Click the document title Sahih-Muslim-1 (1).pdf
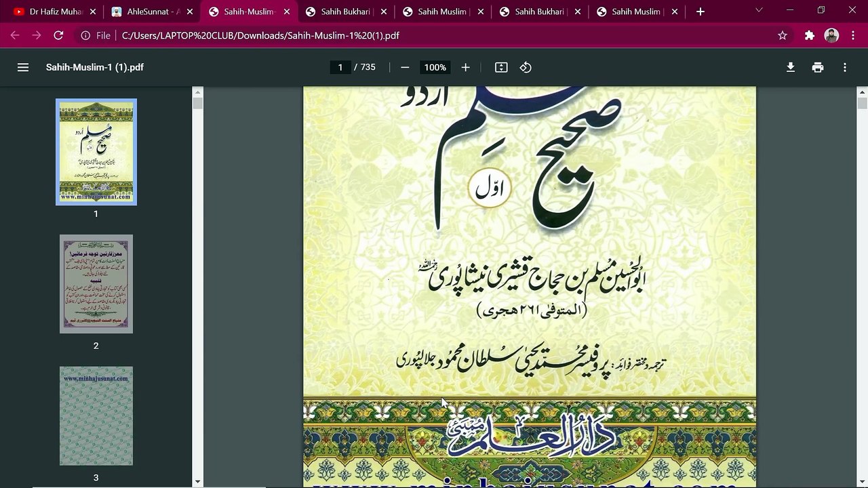 pos(95,67)
